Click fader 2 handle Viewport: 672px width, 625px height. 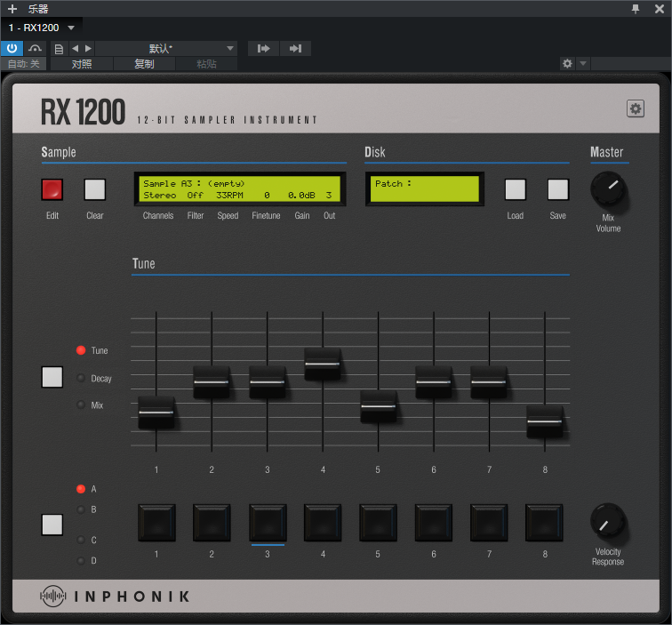pos(212,381)
